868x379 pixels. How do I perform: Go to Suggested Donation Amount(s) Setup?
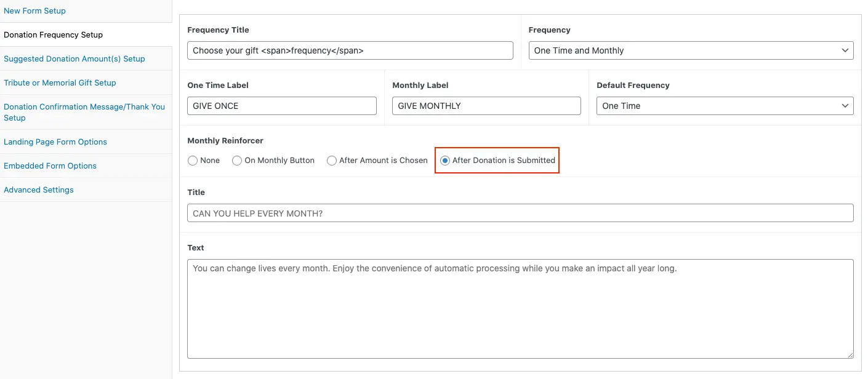pyautogui.click(x=74, y=59)
